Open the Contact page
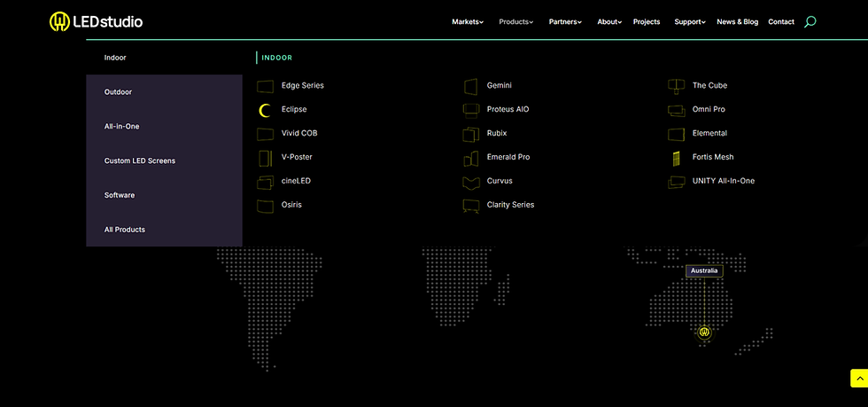Viewport: 868px width, 407px height. (x=781, y=22)
